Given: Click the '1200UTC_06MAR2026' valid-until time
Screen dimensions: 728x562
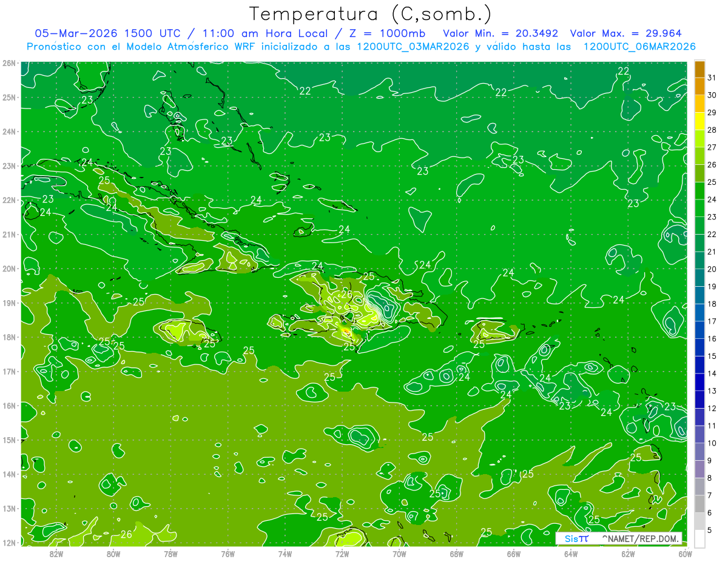Looking at the screenshot, I should (639, 47).
